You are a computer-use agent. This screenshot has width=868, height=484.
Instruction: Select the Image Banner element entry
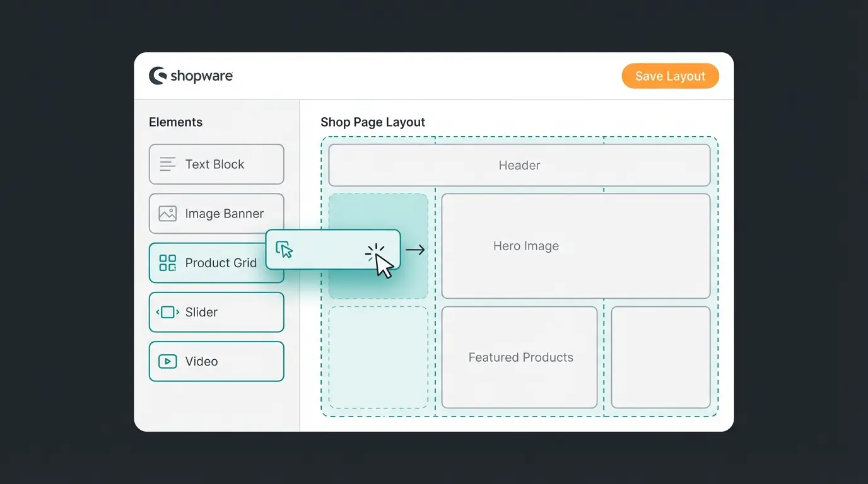[216, 213]
